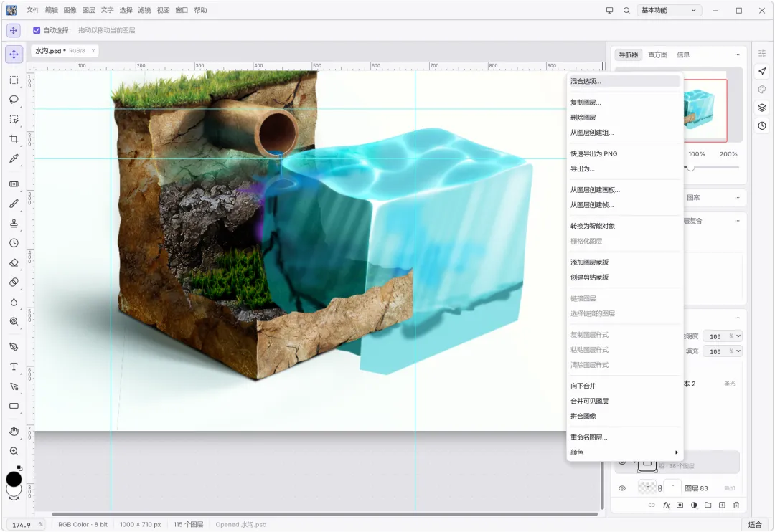The width and height of the screenshot is (775, 532).
Task: Open the 滤镜 menu
Action: (x=144, y=10)
